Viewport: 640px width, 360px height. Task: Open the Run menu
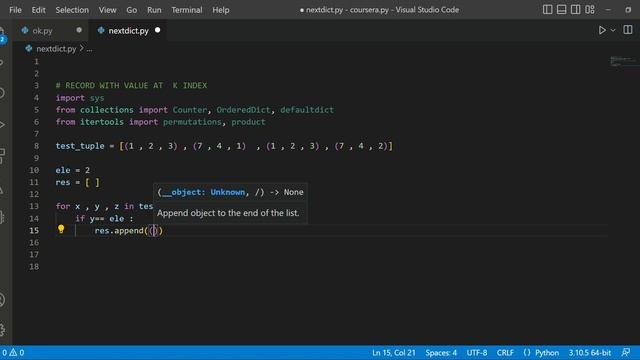click(154, 10)
